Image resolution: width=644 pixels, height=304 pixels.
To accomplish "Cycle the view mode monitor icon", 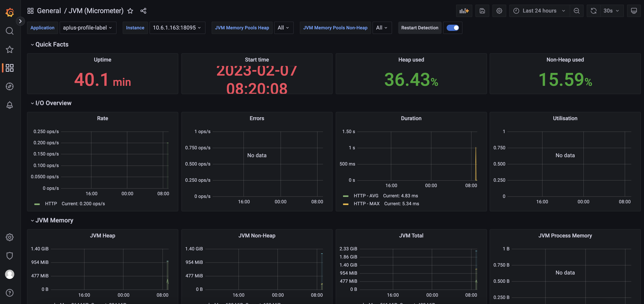I will pos(634,11).
